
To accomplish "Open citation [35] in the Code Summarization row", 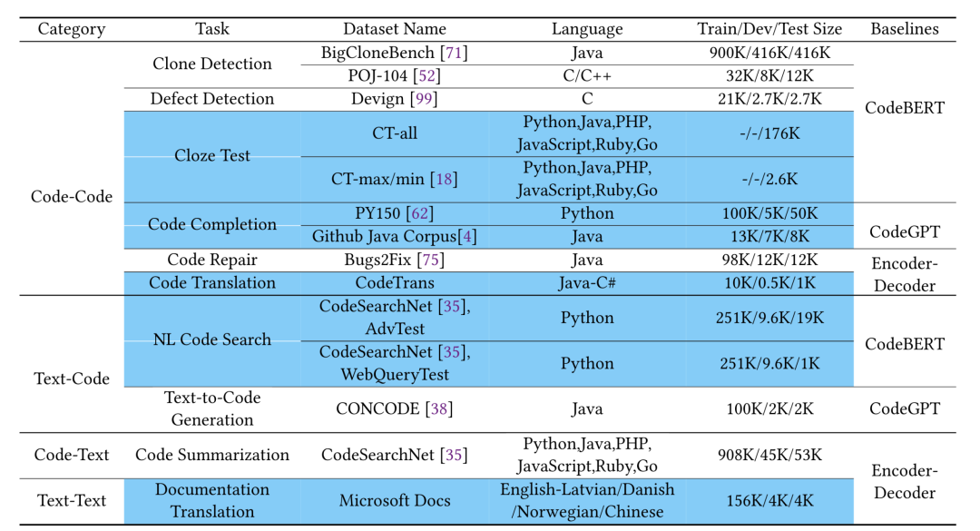I will (x=453, y=455).
